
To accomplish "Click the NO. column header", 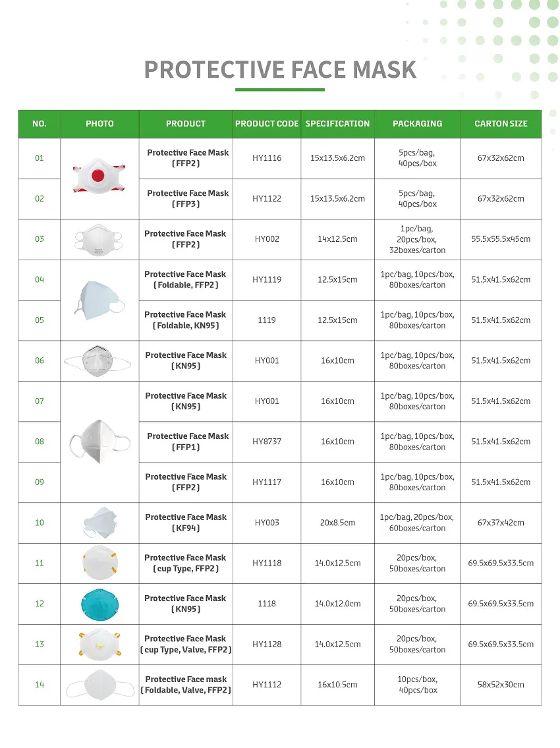I will [x=40, y=124].
